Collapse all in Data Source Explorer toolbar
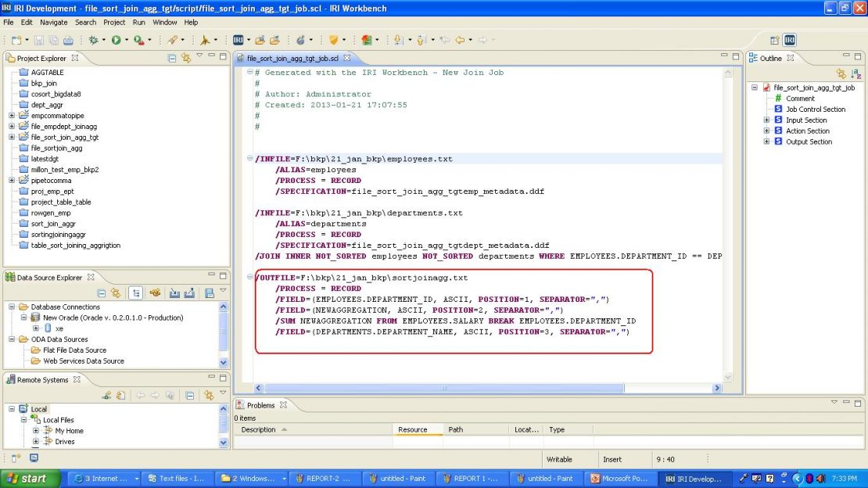The width and height of the screenshot is (868, 488). pos(102,293)
